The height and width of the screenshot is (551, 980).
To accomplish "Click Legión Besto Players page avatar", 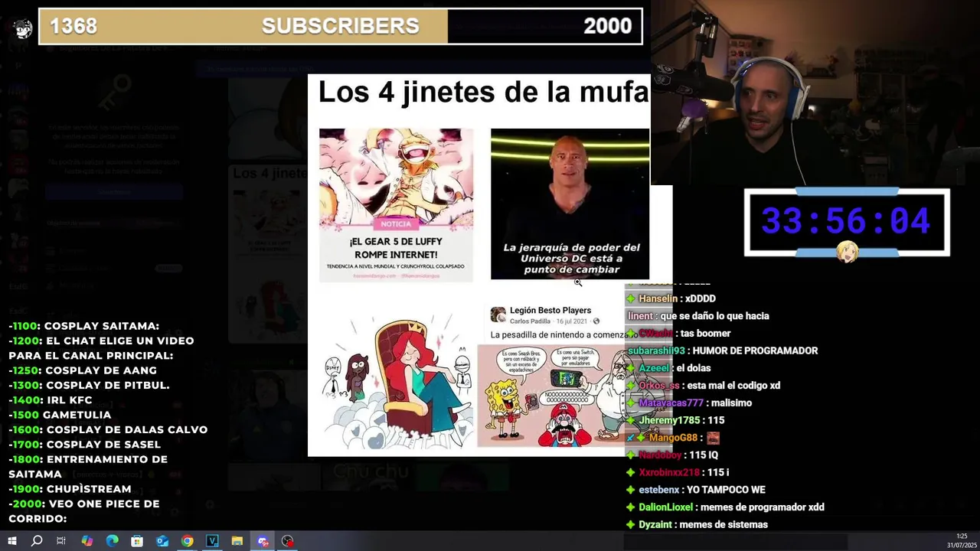I will pos(498,315).
